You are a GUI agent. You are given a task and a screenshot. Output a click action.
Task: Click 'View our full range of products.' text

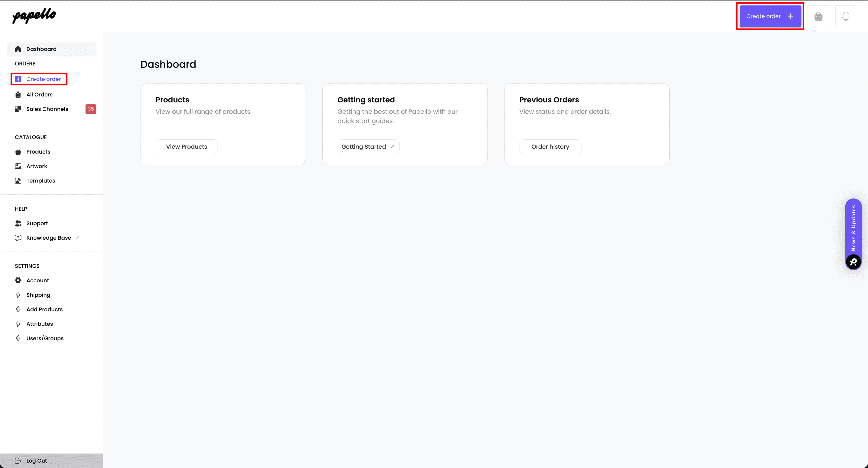click(204, 112)
